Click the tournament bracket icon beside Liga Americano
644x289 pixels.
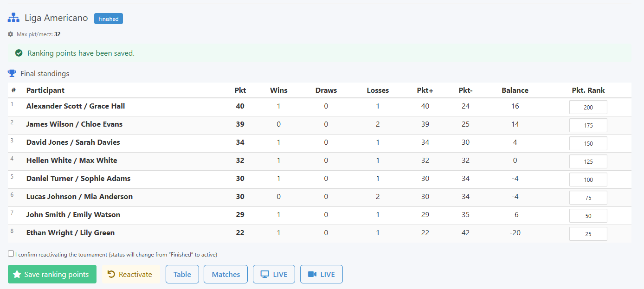tap(13, 18)
